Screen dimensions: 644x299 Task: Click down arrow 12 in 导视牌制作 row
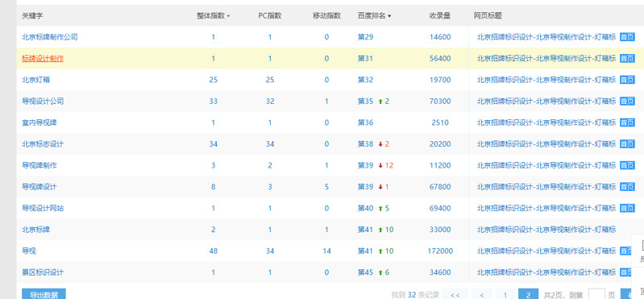[385, 165]
